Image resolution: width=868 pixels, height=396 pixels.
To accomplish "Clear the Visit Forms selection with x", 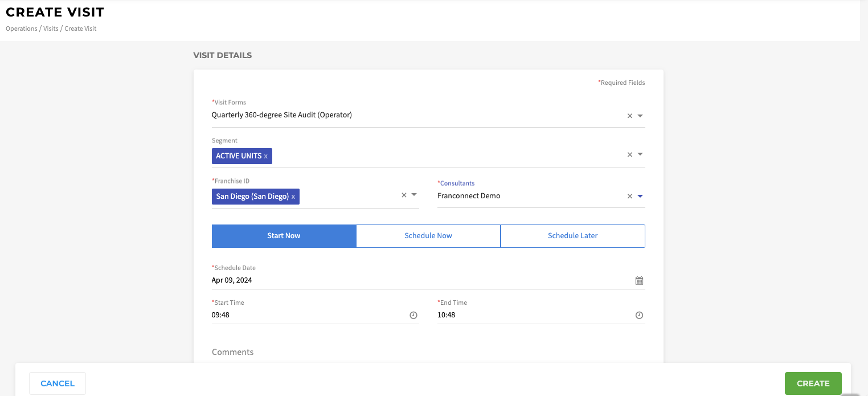I will tap(630, 116).
